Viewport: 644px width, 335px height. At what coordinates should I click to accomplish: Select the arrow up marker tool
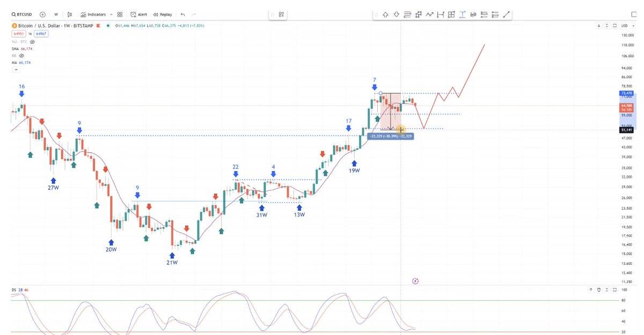coord(385,14)
